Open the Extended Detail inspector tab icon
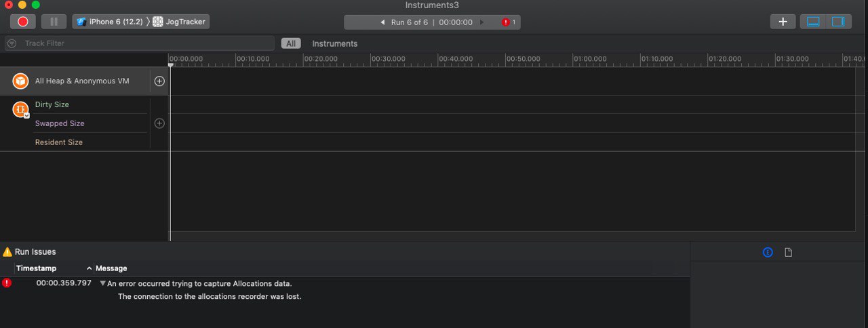Viewport: 868px width, 328px height. pos(768,252)
